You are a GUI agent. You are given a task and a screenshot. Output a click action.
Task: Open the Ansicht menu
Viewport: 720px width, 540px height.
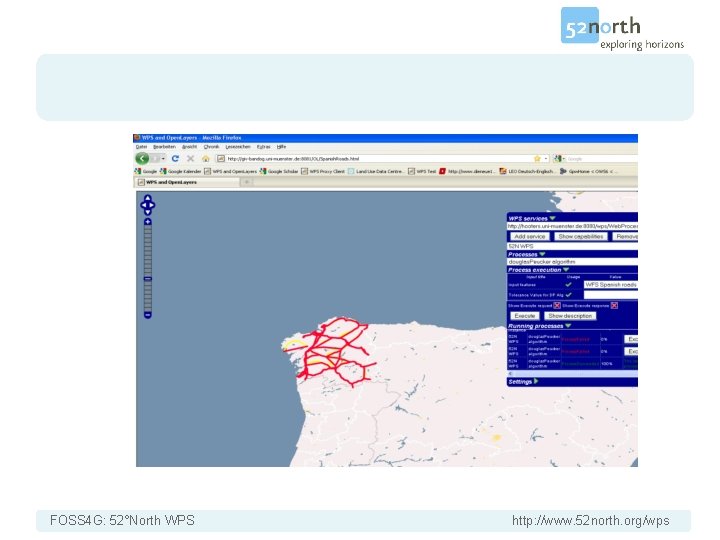[189, 146]
